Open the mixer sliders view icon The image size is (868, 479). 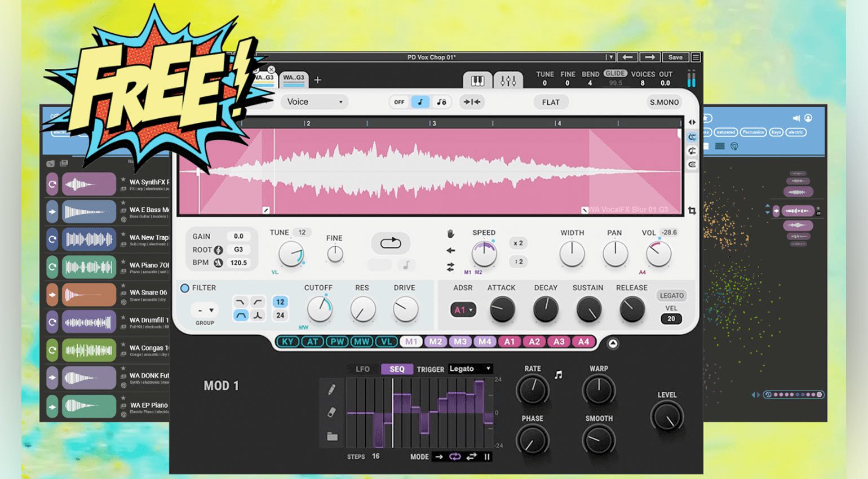click(508, 81)
